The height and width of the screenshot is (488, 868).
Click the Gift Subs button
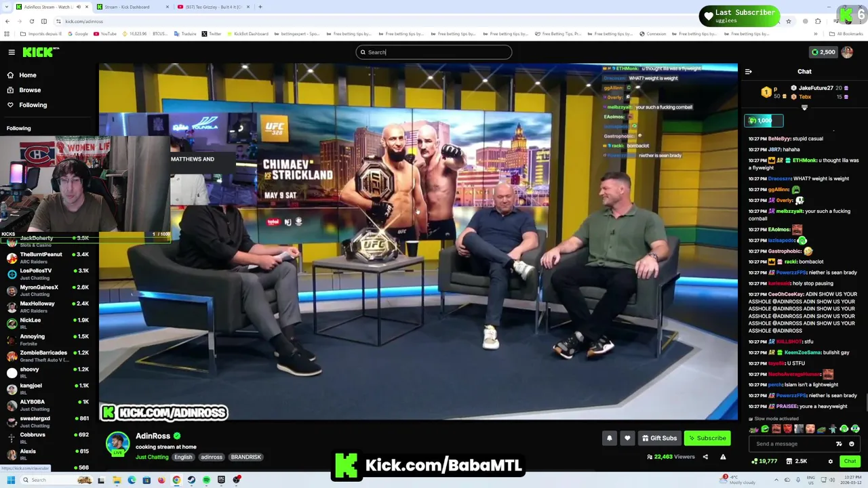[659, 438]
